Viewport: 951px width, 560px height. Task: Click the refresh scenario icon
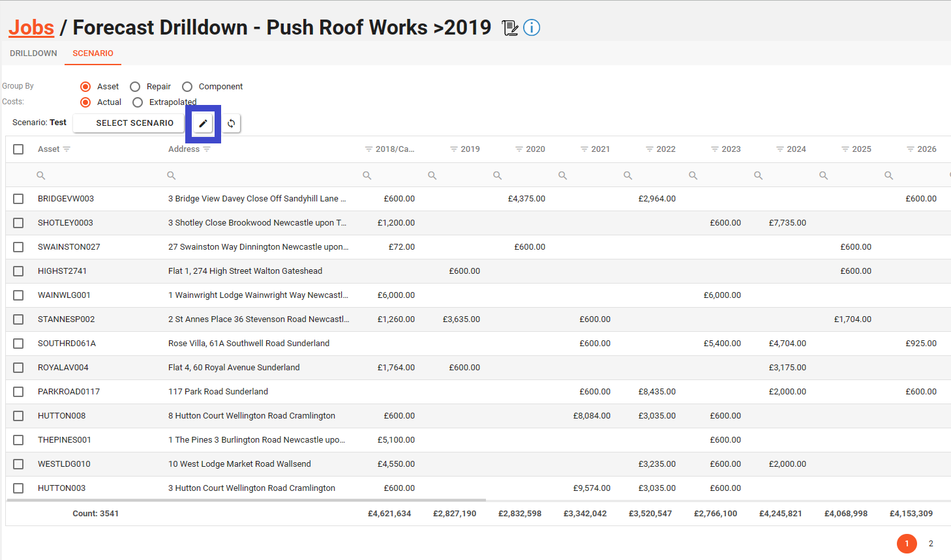pos(231,123)
